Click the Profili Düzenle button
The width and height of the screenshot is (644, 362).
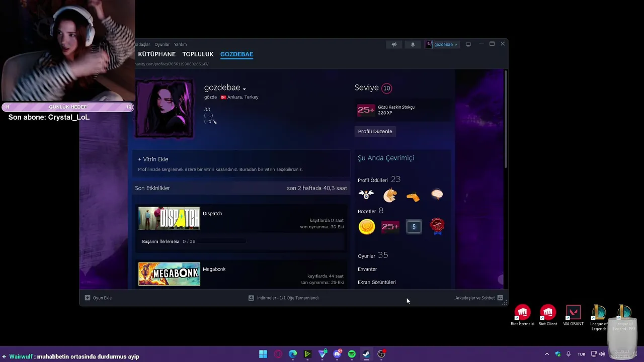(375, 131)
